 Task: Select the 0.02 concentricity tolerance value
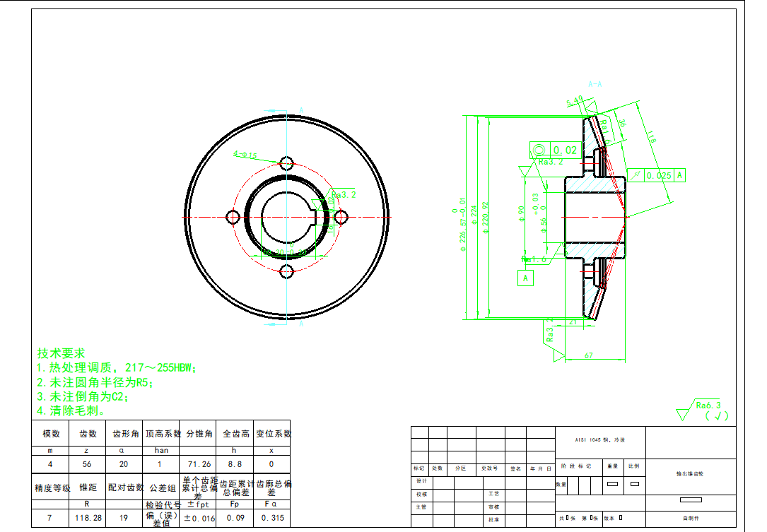tap(565, 150)
